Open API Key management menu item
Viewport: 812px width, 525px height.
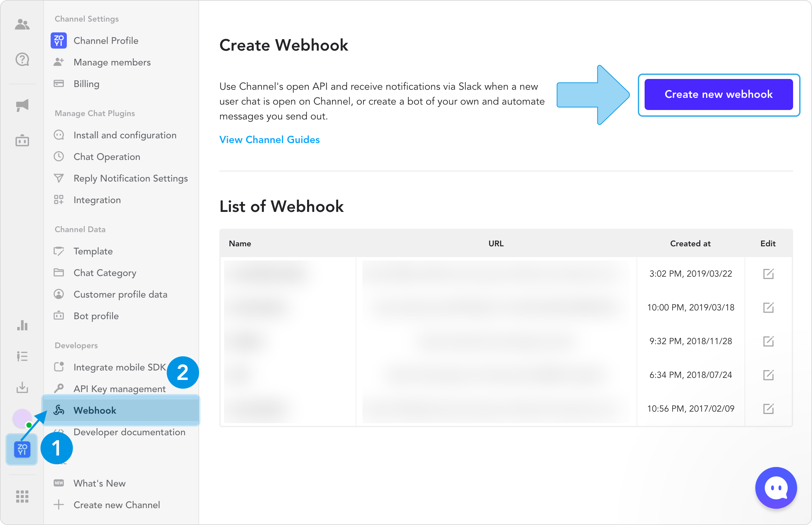coord(119,389)
